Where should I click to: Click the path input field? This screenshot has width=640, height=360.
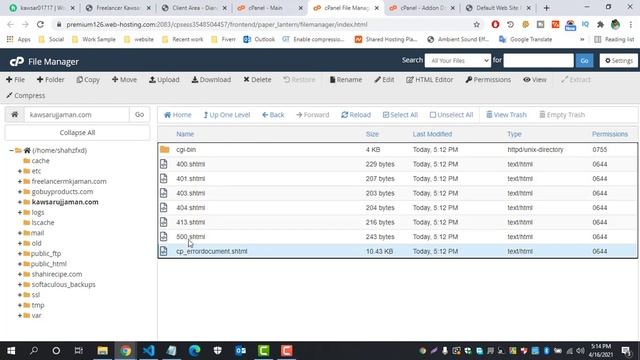coord(77,114)
